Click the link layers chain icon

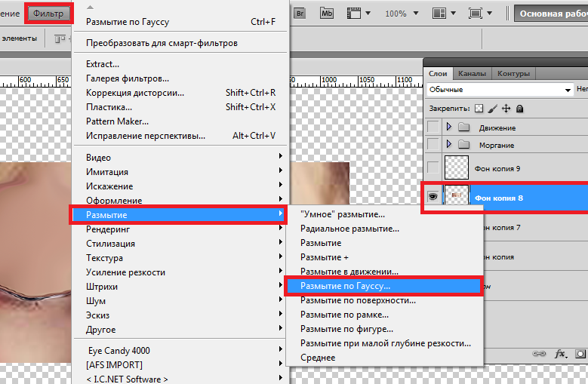coord(539,353)
